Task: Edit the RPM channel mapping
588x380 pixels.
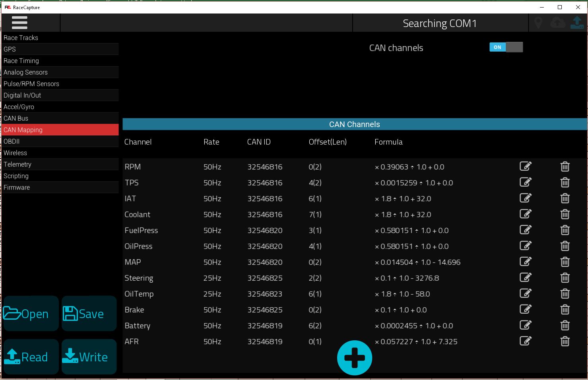Action: [526, 166]
